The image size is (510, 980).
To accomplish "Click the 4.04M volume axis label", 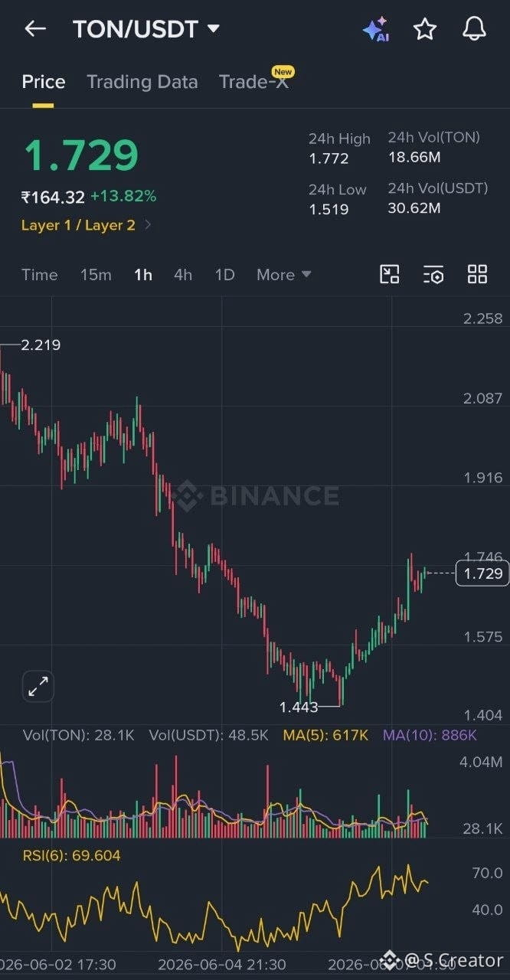I will click(481, 762).
